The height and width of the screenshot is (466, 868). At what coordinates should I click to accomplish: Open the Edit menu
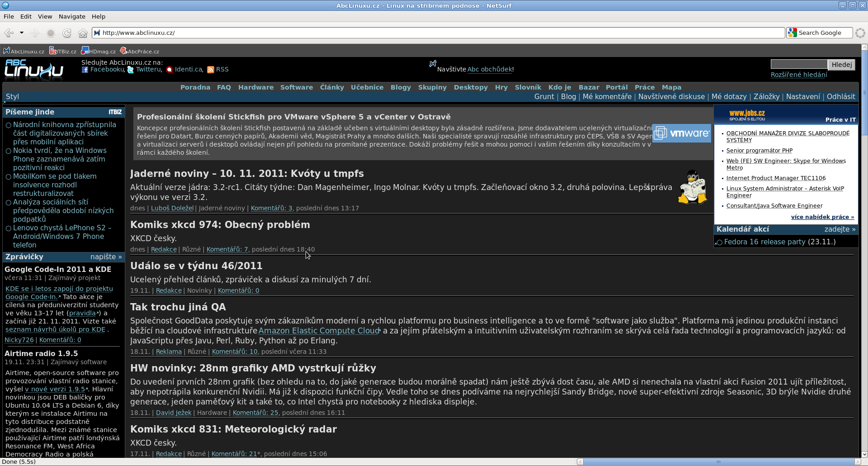[x=26, y=16]
